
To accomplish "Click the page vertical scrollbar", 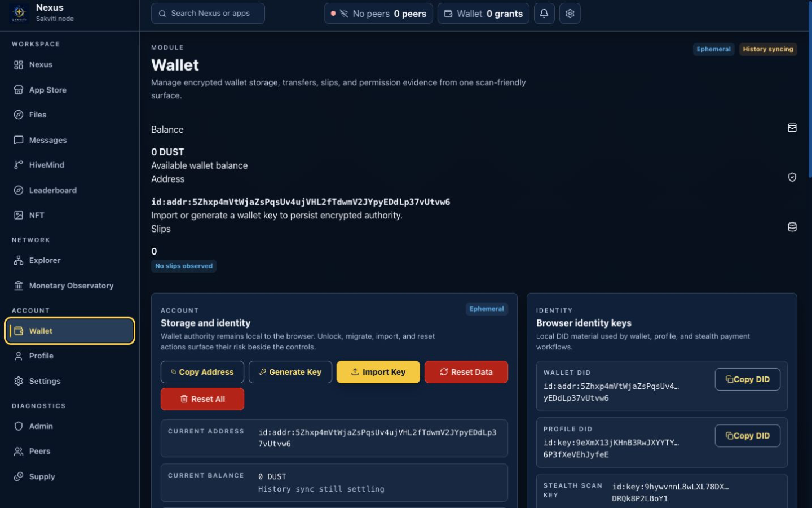I will coord(810,90).
